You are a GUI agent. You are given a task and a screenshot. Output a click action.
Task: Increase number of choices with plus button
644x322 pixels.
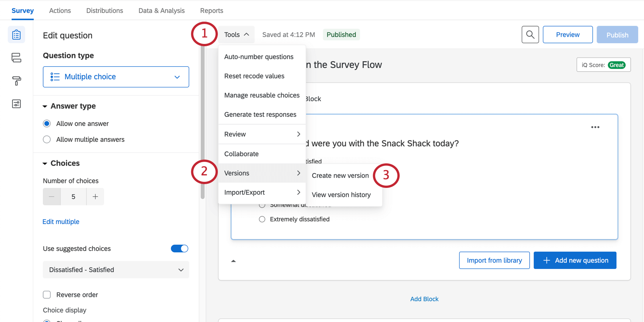click(x=95, y=197)
